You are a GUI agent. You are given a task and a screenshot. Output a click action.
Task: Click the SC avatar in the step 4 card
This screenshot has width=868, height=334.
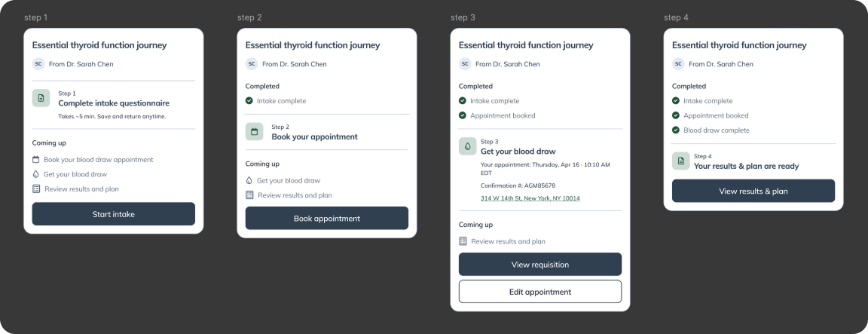pos(678,63)
